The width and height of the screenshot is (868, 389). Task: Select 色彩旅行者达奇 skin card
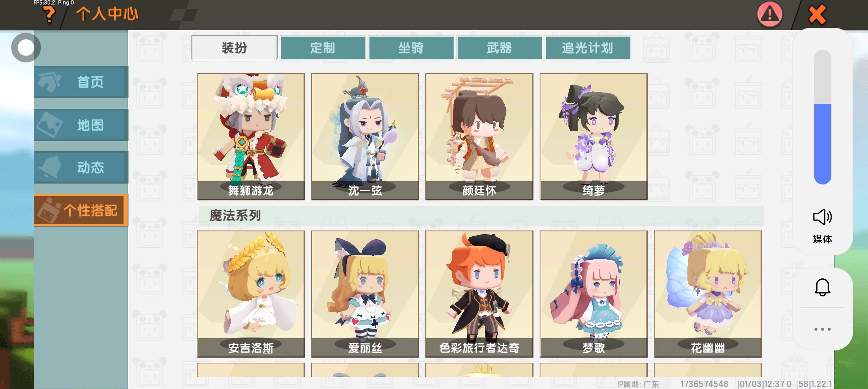point(479,294)
